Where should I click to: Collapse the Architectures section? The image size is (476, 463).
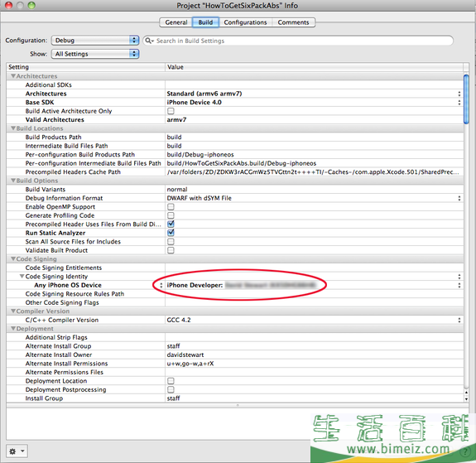coord(13,76)
